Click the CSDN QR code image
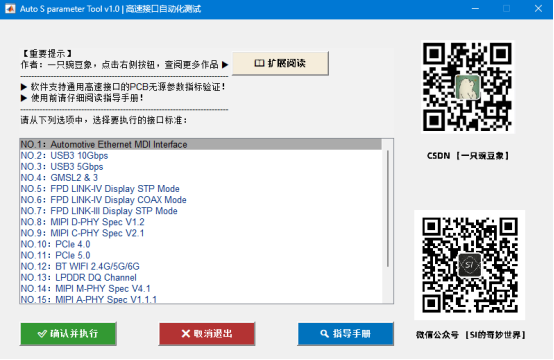Viewport: 554px width, 360px height. coord(467,87)
